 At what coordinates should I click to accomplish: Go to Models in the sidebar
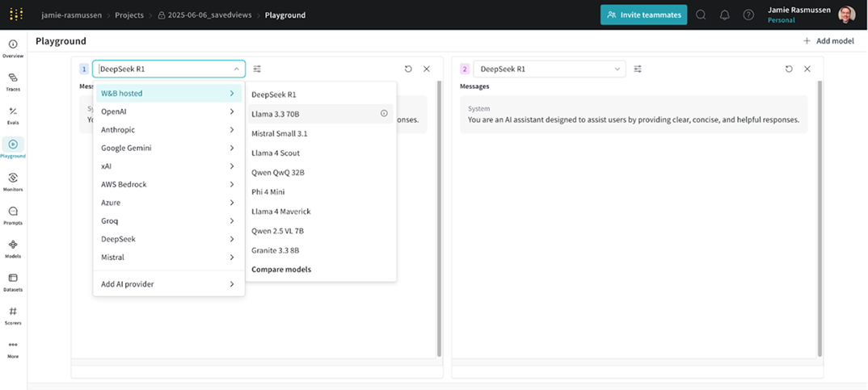[x=13, y=249]
